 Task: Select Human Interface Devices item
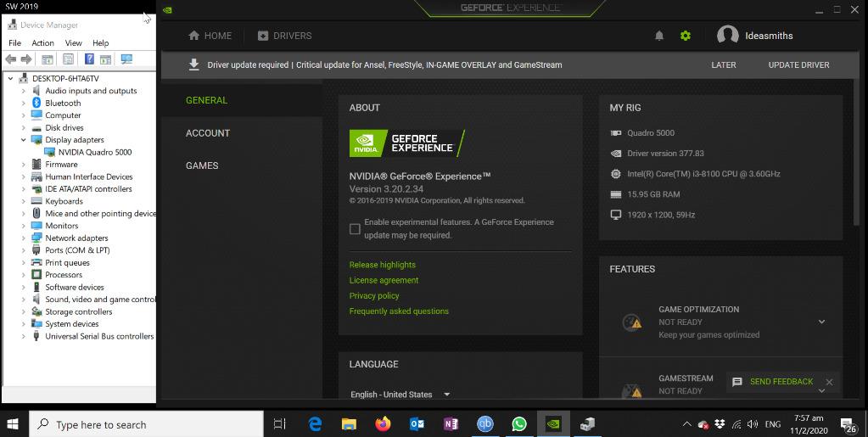[x=88, y=176]
